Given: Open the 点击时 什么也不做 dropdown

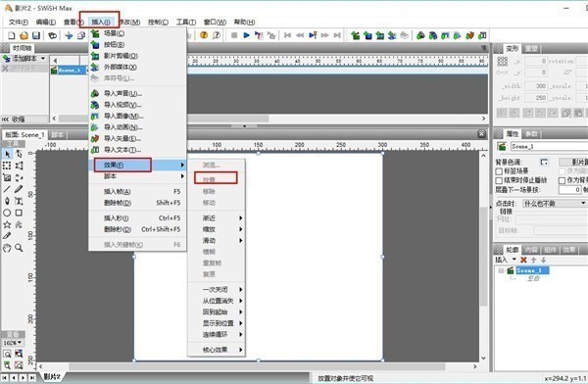Looking at the screenshot, I should coord(555,203).
